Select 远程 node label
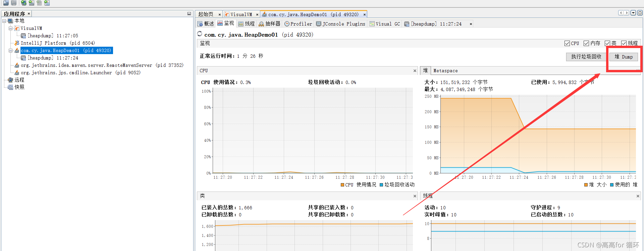This screenshot has width=644, height=251. tap(19, 80)
